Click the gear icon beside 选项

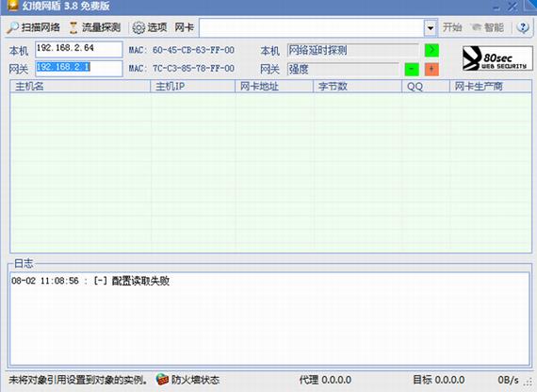coord(138,27)
